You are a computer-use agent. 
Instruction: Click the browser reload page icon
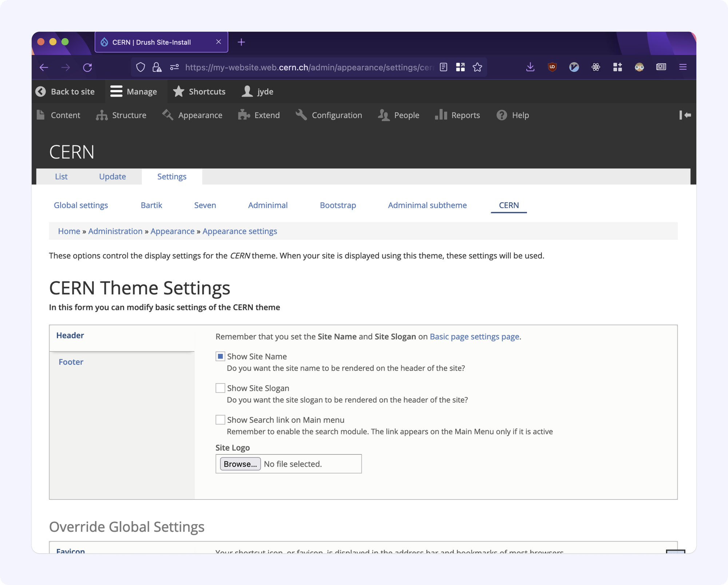pos(87,67)
